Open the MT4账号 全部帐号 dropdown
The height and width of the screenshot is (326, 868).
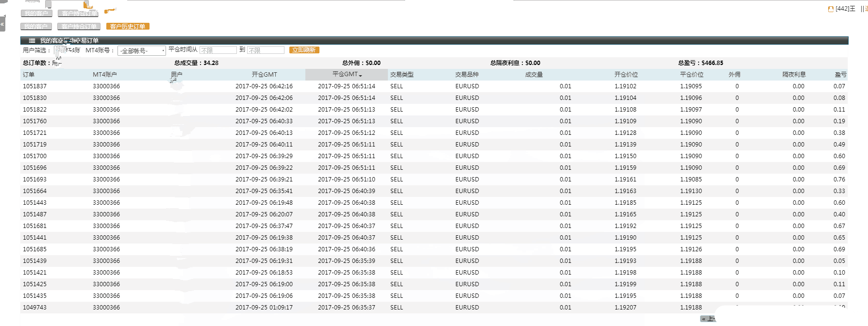141,50
